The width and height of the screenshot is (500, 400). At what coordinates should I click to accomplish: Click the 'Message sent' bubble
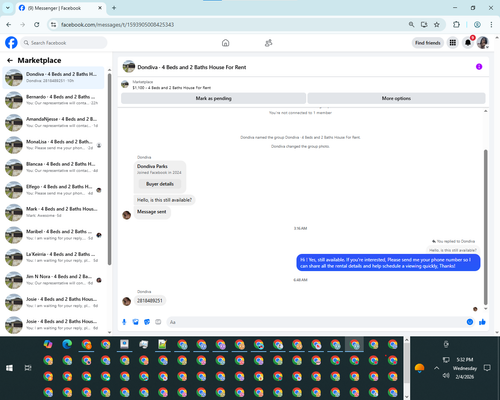click(x=152, y=212)
